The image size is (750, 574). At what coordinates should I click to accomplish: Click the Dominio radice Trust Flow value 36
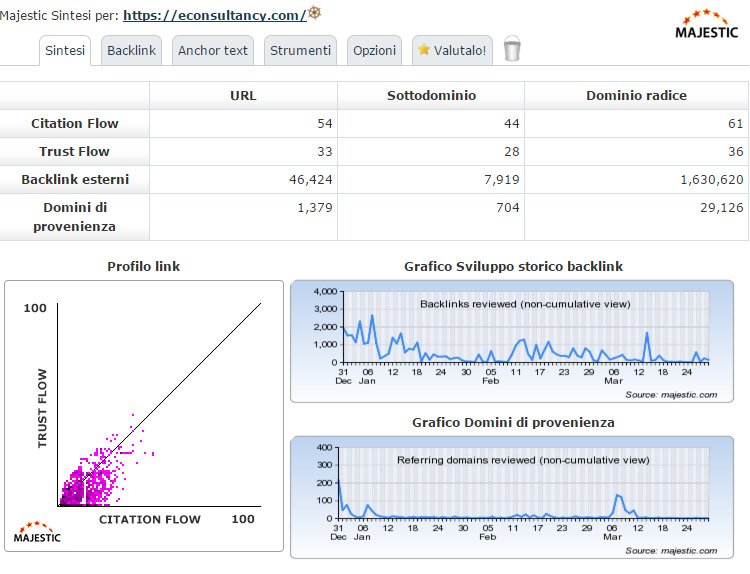736,152
